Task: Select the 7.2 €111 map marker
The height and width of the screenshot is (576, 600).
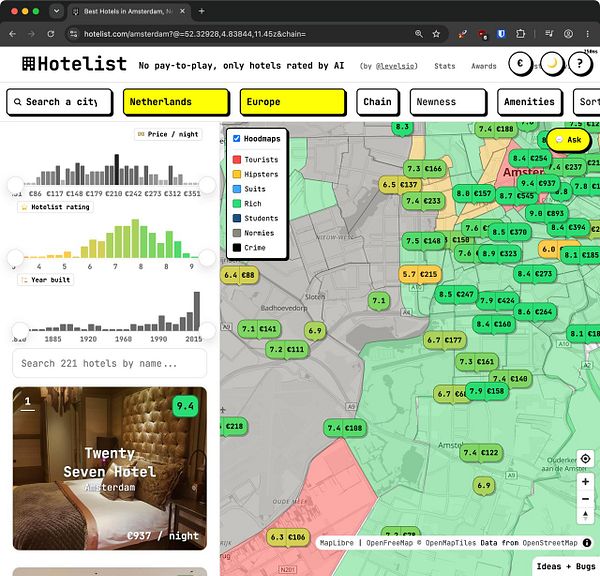Action: tap(287, 349)
